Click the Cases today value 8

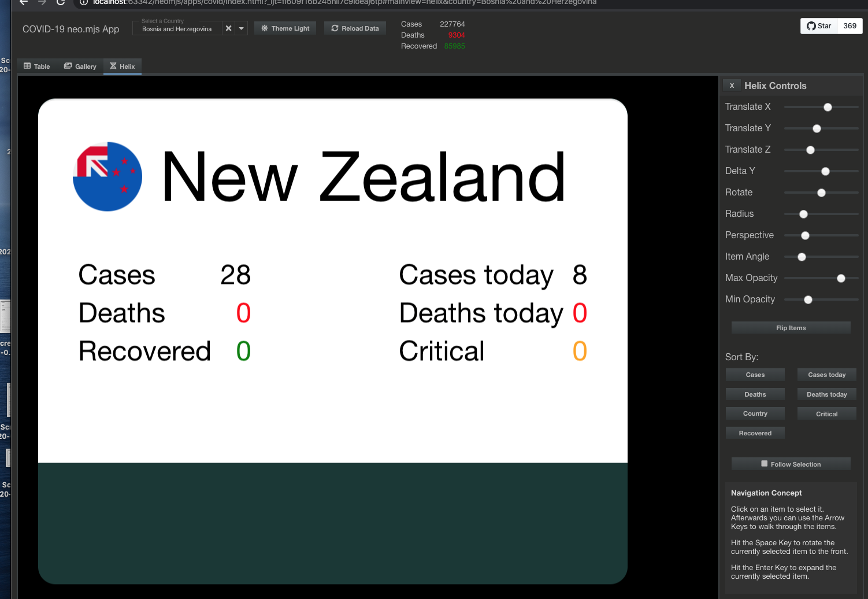tap(580, 275)
